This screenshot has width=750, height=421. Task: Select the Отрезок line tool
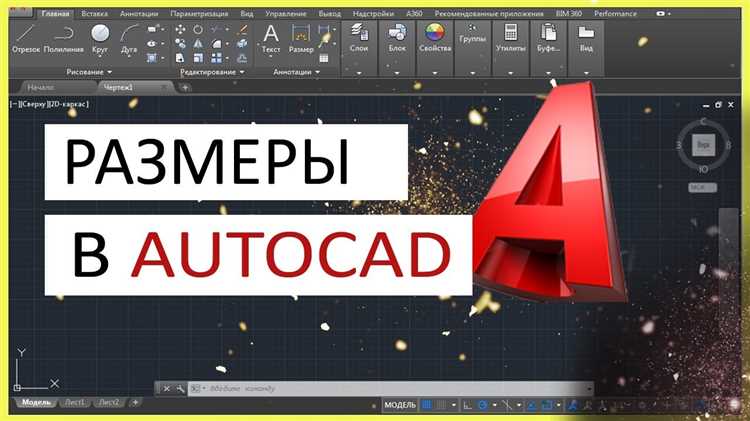point(26,39)
